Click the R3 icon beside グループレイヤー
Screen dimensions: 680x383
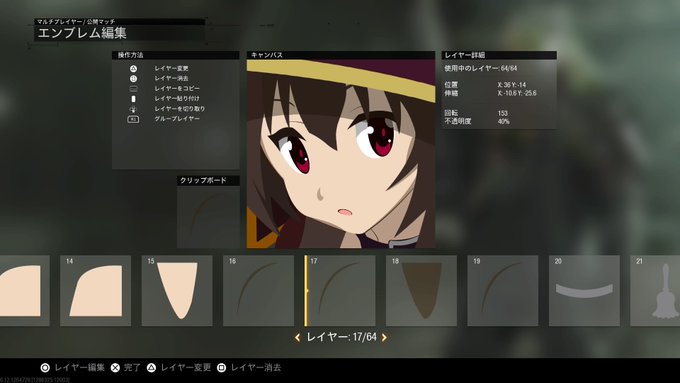point(134,119)
